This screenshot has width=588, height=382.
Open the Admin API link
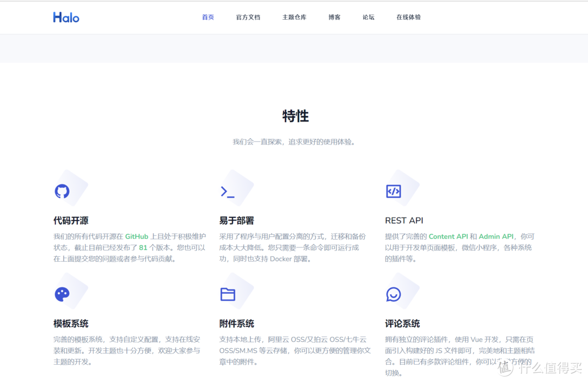[496, 237]
